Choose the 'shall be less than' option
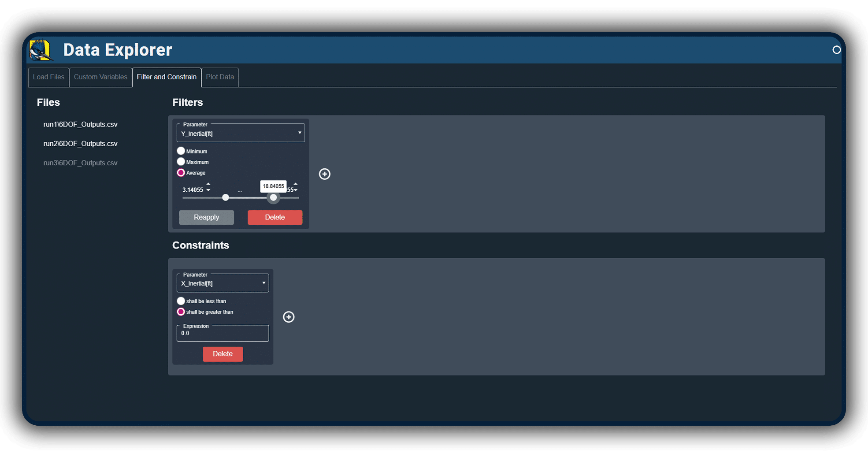 tap(181, 301)
